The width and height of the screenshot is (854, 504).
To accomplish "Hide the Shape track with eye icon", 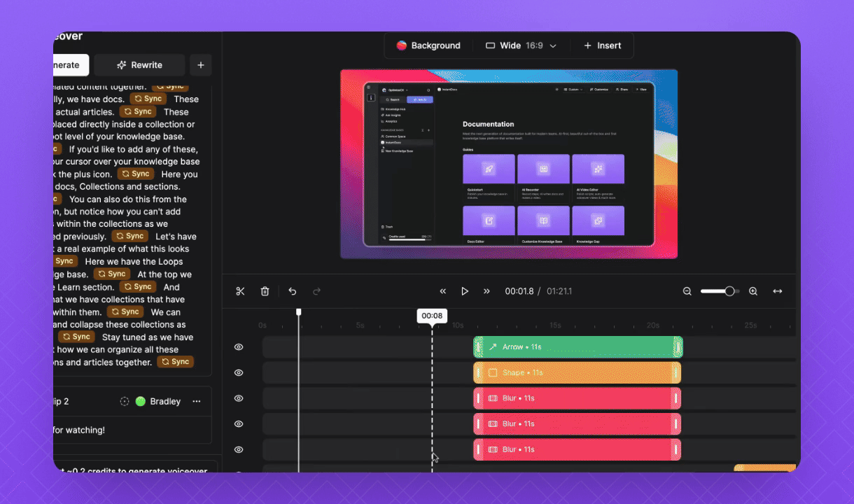I will 239,372.
